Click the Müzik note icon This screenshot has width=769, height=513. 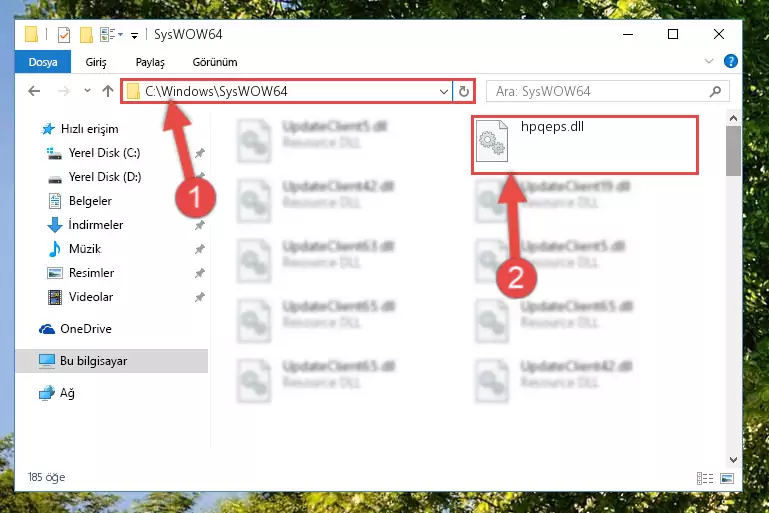pyautogui.click(x=54, y=249)
